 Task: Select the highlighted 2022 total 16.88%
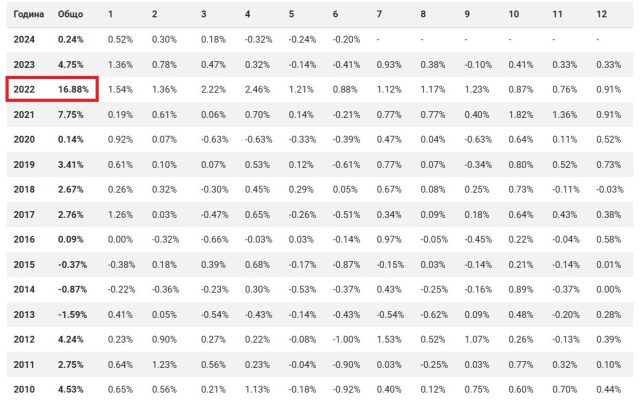pyautogui.click(x=71, y=89)
